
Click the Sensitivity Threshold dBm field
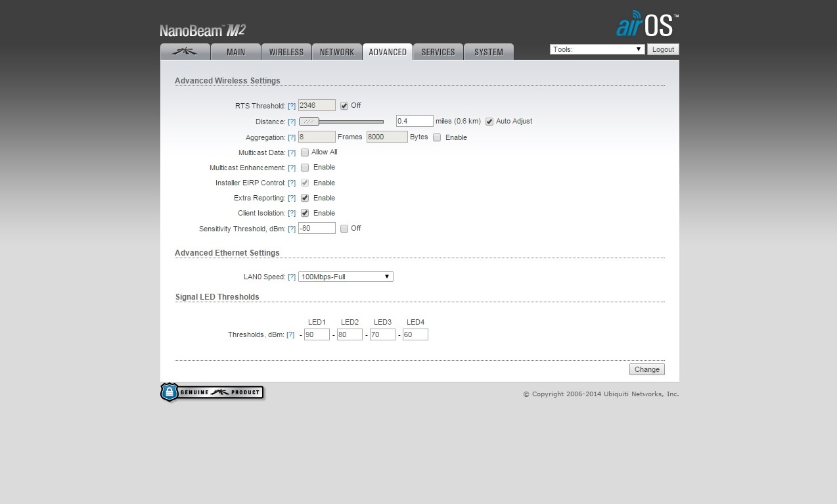[x=317, y=228]
